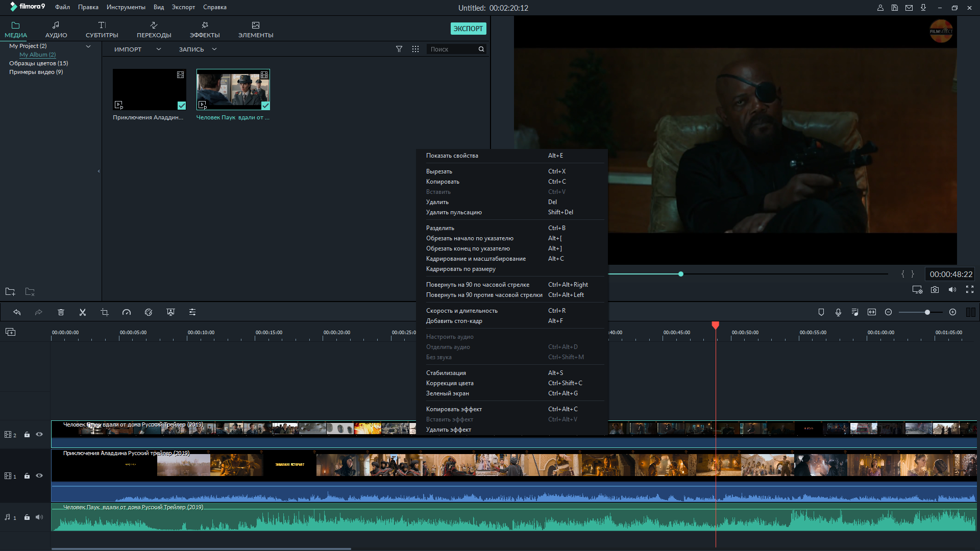
Task: Click the Filter funnel icon in media library
Action: (x=399, y=49)
